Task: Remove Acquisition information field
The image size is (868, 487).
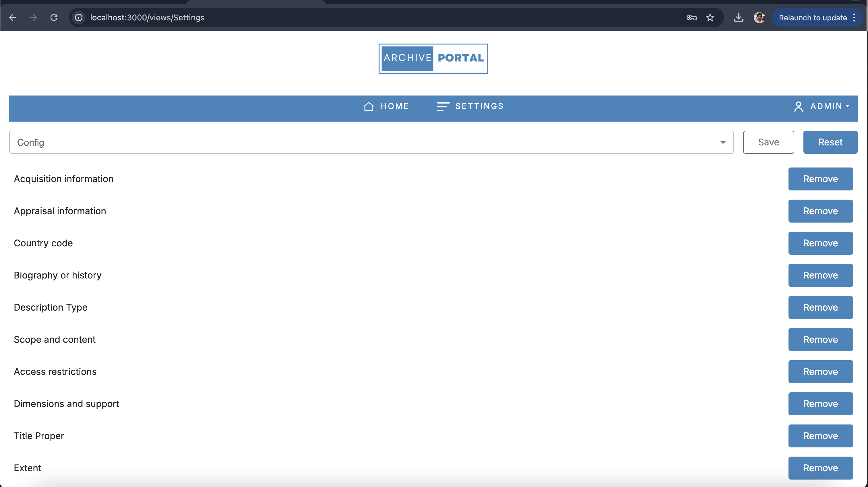Action: point(820,179)
